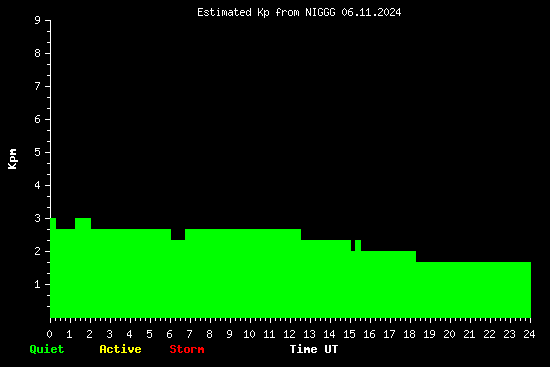Click the hour 0 label on time axis
Screen dimensions: 550x367
(49, 334)
